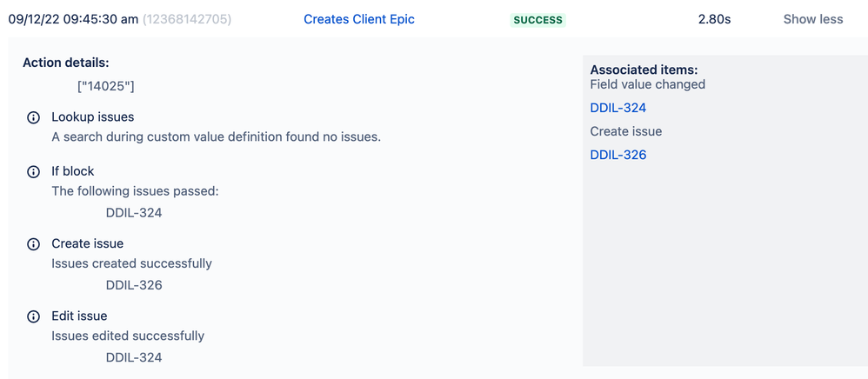Viewport: 868px width, 379px height.
Task: Click the info icon beside If block
Action: pos(33,171)
